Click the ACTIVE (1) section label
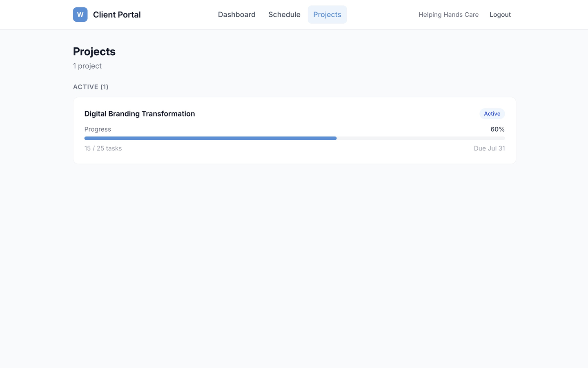The width and height of the screenshot is (588, 368). click(x=91, y=87)
